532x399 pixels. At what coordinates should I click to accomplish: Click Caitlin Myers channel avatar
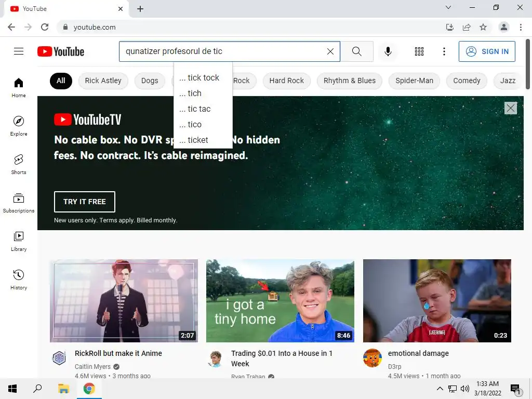pyautogui.click(x=59, y=358)
